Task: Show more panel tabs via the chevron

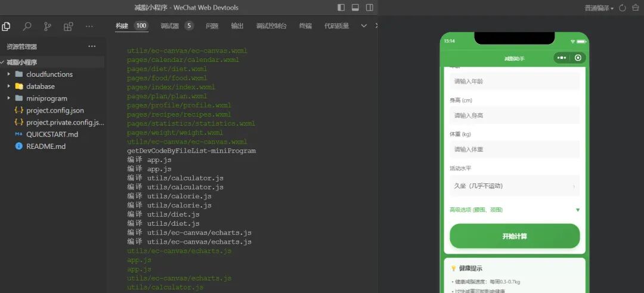Action: point(364,26)
